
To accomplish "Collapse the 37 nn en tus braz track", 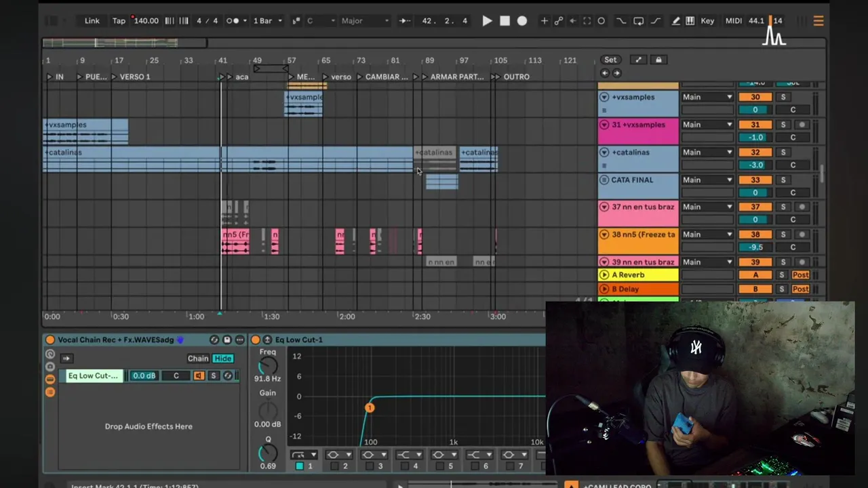I will (x=604, y=207).
